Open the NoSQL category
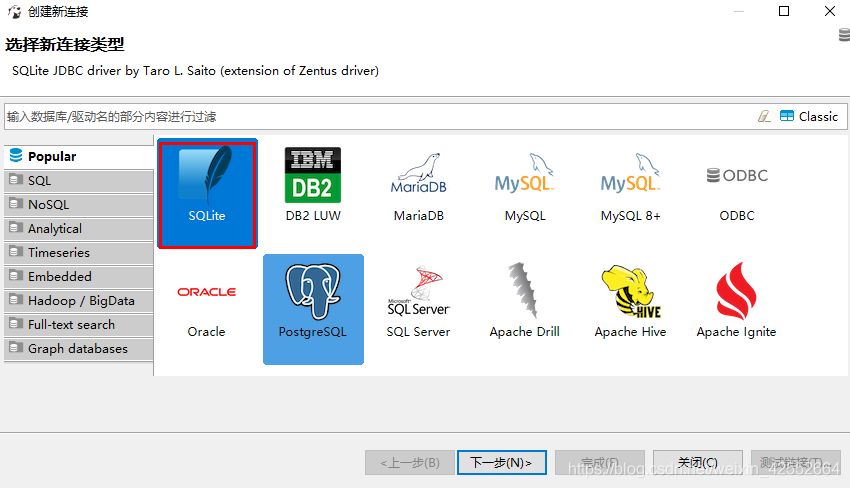 point(79,204)
